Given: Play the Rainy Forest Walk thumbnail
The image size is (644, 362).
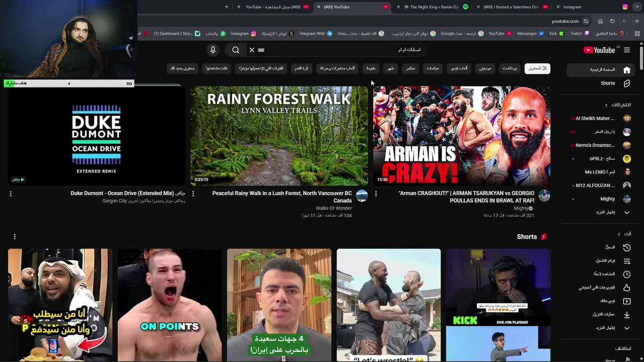Looking at the screenshot, I should [x=279, y=136].
